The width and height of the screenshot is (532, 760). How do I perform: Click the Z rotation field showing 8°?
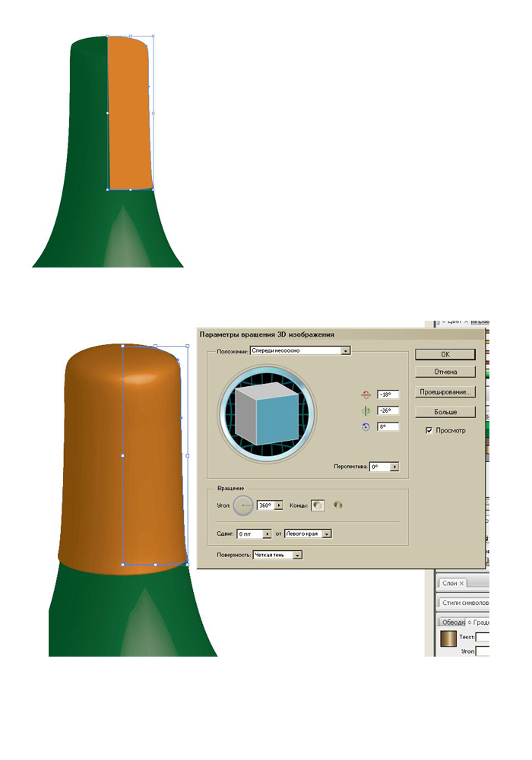(388, 427)
